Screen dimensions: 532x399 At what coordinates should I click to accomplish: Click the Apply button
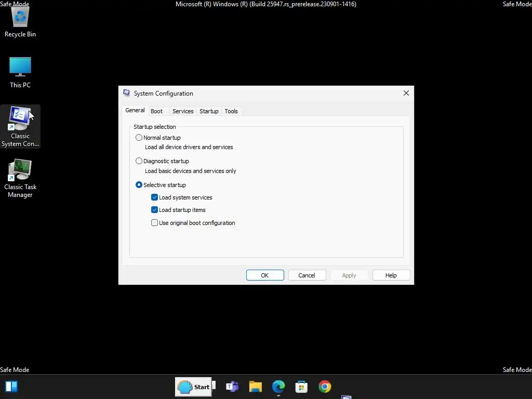pos(349,275)
